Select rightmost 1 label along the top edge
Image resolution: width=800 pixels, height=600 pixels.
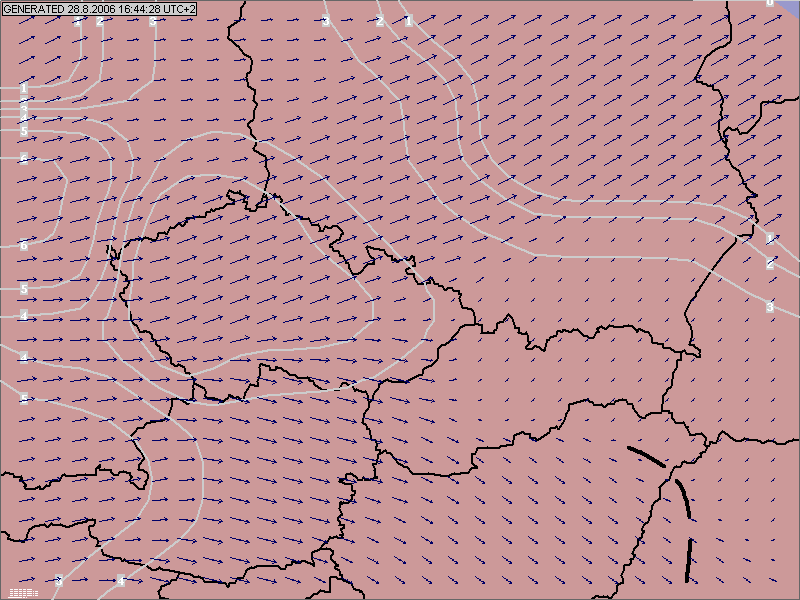pyautogui.click(x=408, y=21)
